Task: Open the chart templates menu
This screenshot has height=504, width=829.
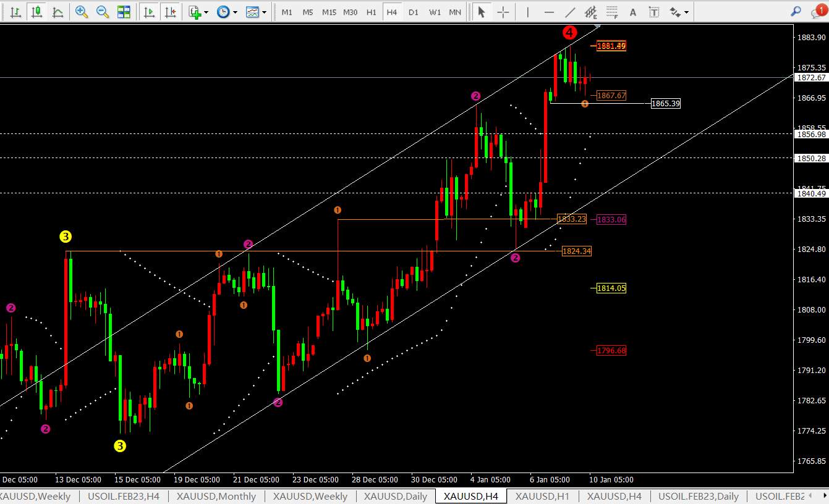Action: [x=252, y=12]
